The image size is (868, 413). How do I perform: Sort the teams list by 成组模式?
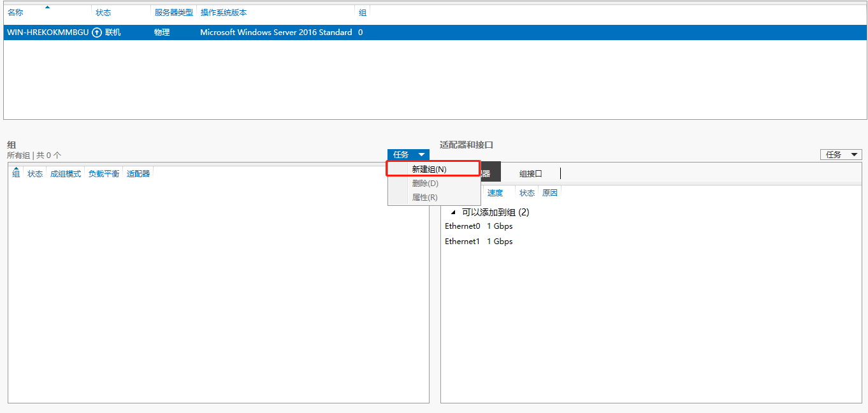coord(66,174)
